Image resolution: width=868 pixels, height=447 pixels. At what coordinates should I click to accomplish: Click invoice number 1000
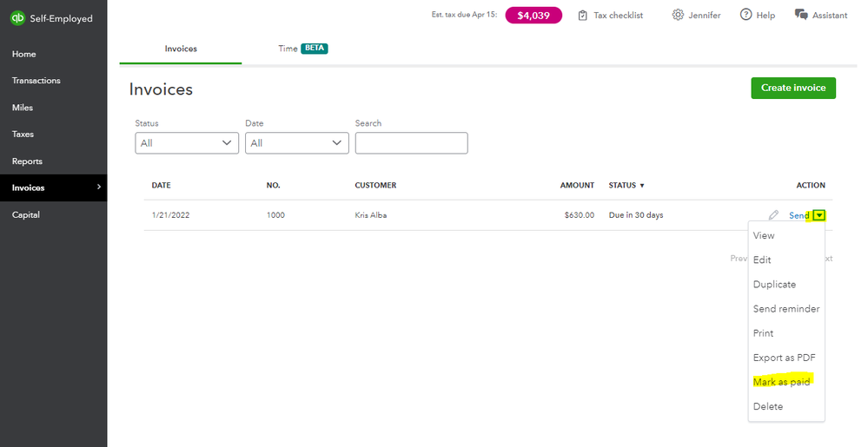[275, 215]
